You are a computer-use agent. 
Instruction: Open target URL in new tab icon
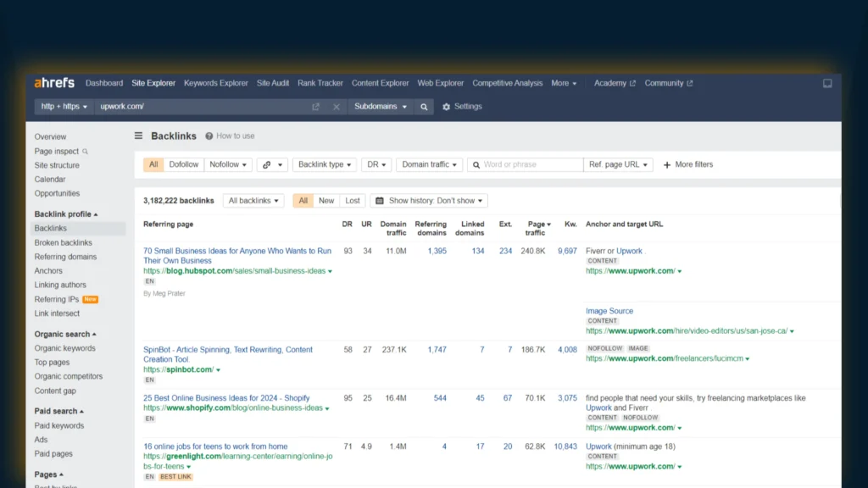(315, 107)
